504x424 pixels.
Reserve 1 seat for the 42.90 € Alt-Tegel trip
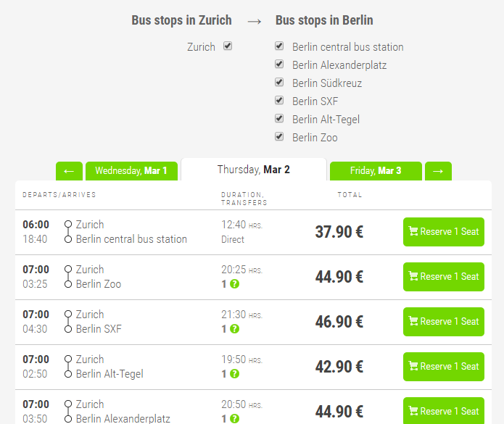pos(443,367)
